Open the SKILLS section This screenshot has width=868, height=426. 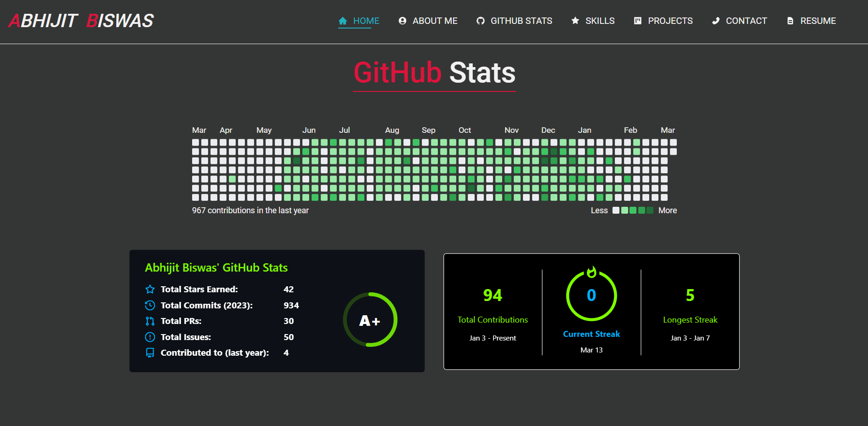tap(600, 21)
